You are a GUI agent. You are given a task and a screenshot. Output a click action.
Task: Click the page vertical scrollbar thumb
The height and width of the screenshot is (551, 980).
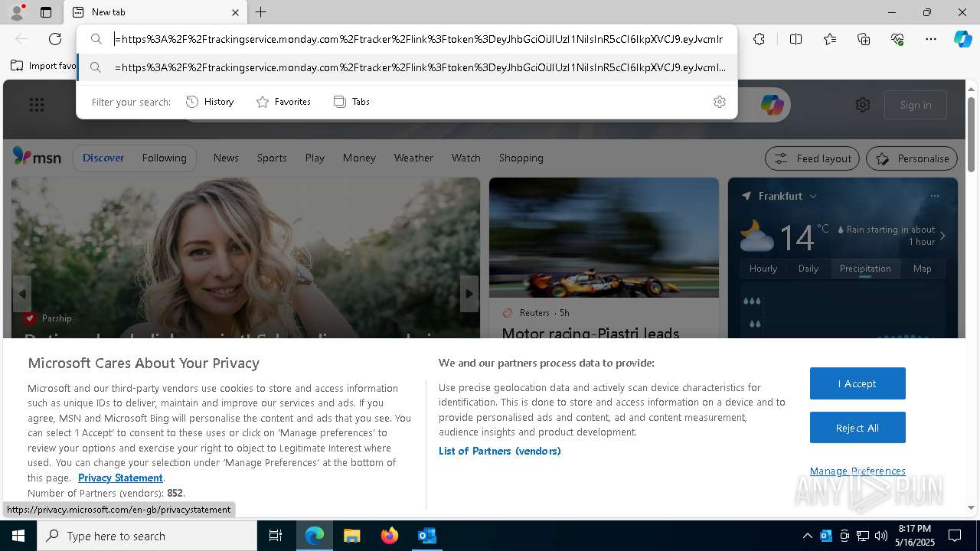tap(971, 135)
